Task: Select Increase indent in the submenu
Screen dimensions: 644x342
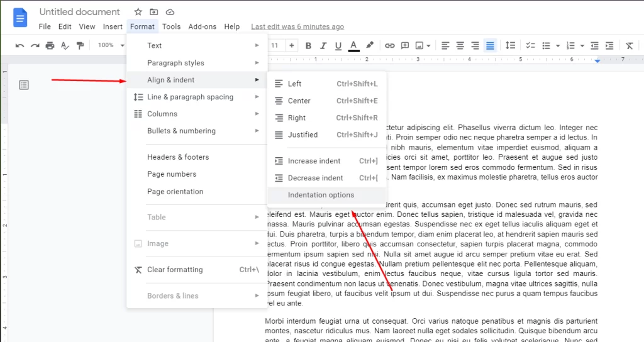Action: click(x=327, y=161)
